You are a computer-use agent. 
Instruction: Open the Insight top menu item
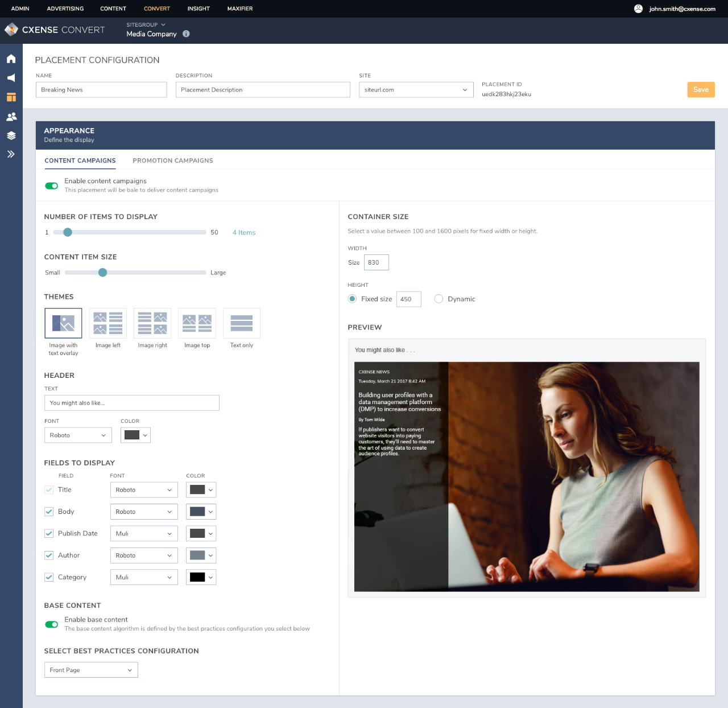pyautogui.click(x=198, y=9)
